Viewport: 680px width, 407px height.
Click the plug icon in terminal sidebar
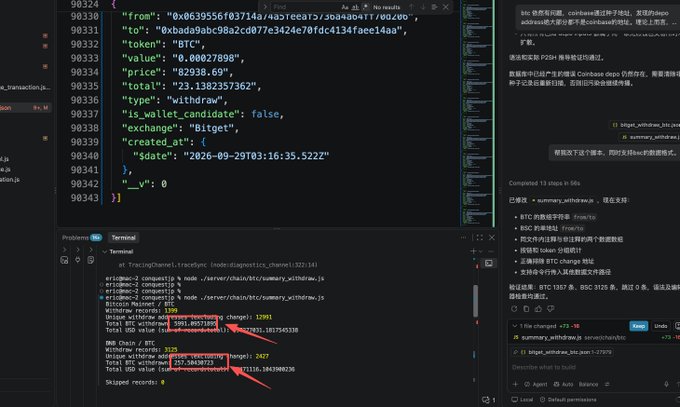coord(78,260)
